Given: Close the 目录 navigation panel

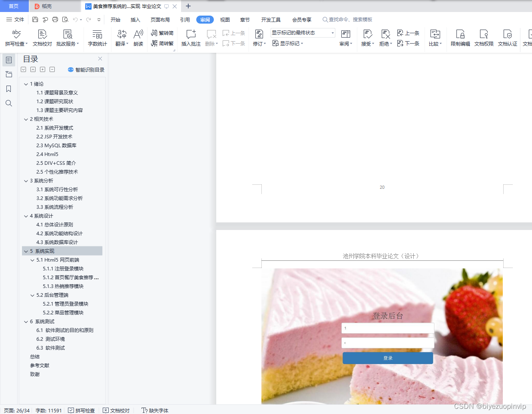Looking at the screenshot, I should click(x=100, y=59).
